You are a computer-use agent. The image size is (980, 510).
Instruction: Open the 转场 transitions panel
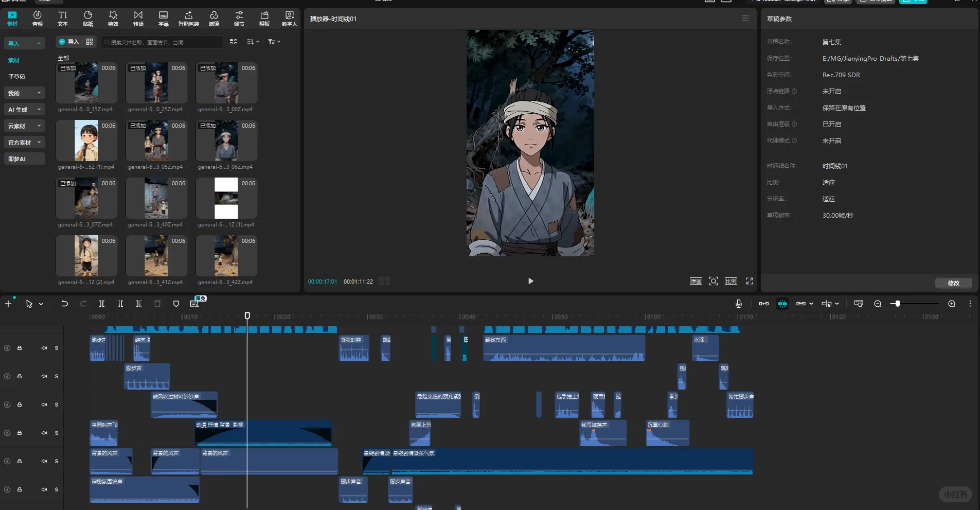[138, 19]
